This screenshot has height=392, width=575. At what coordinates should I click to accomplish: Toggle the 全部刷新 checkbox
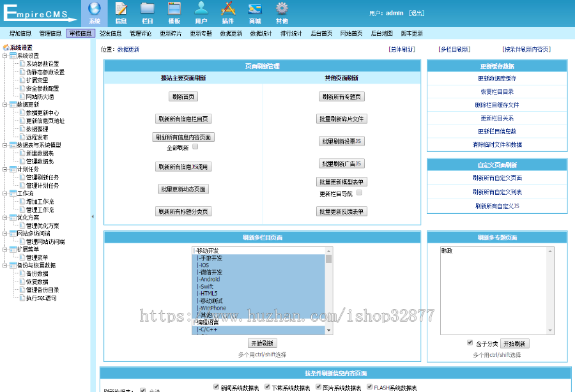[195, 147]
